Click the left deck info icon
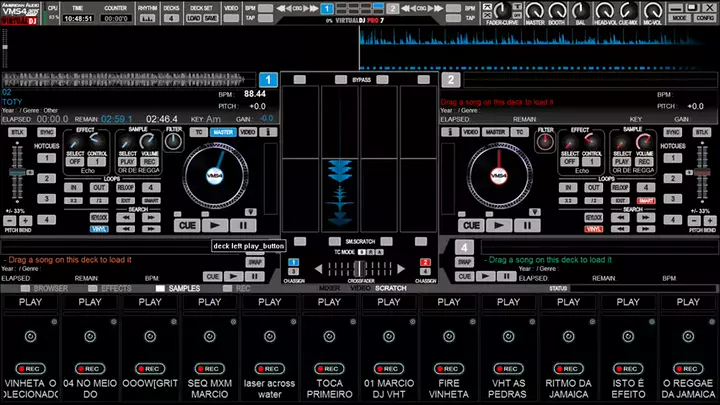The height and width of the screenshot is (405, 720). click(272, 132)
